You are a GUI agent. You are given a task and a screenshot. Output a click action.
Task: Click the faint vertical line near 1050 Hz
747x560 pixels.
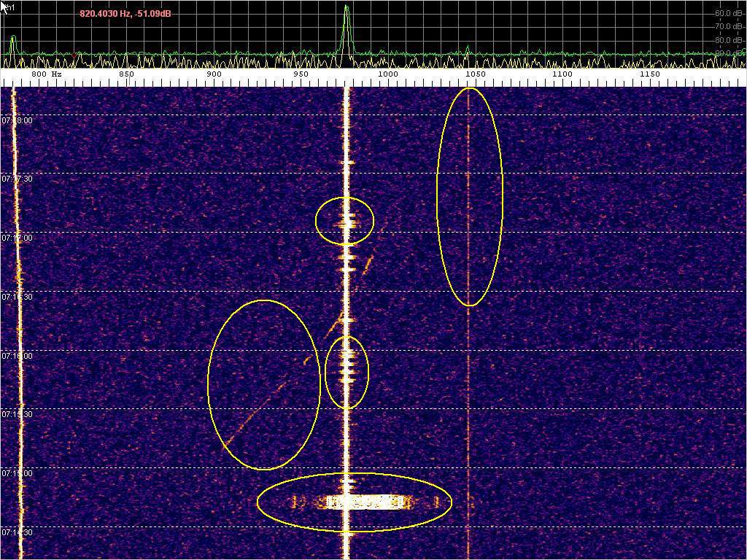tap(469, 197)
